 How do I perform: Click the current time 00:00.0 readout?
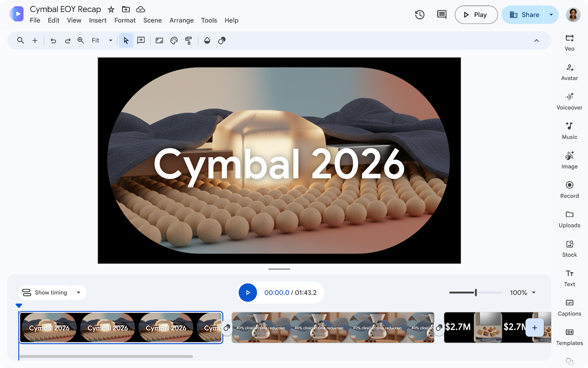coord(277,293)
